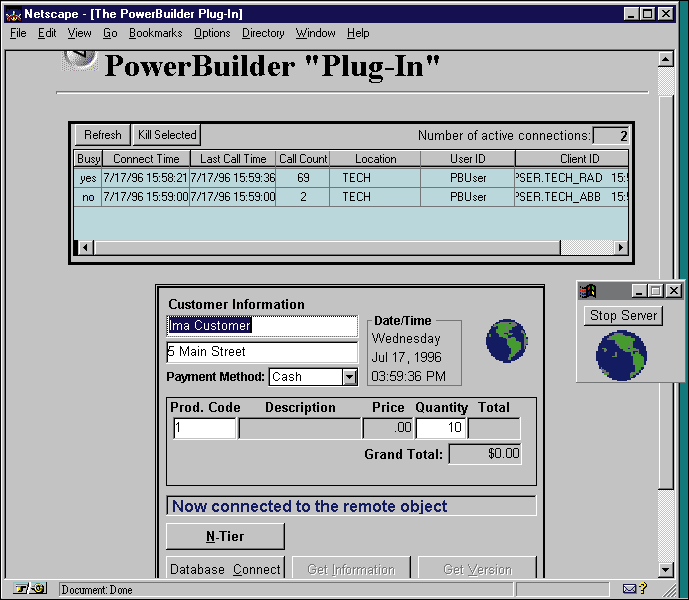The width and height of the screenshot is (689, 600).
Task: Click the connections table horizontal scroll thumb
Action: tap(327, 247)
